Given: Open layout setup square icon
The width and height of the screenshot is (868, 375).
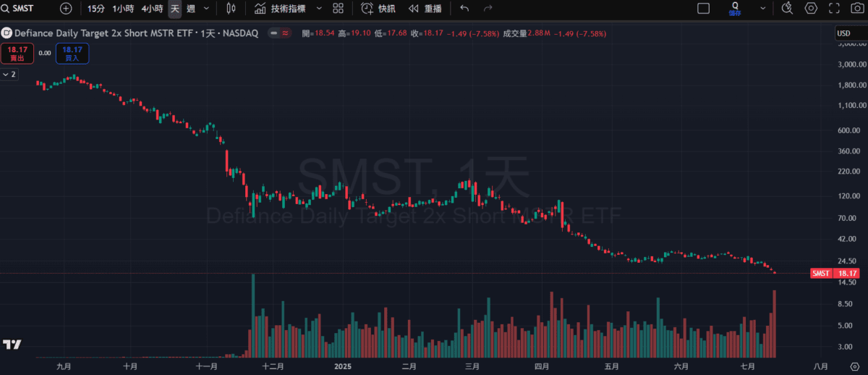Looking at the screenshot, I should (x=703, y=9).
